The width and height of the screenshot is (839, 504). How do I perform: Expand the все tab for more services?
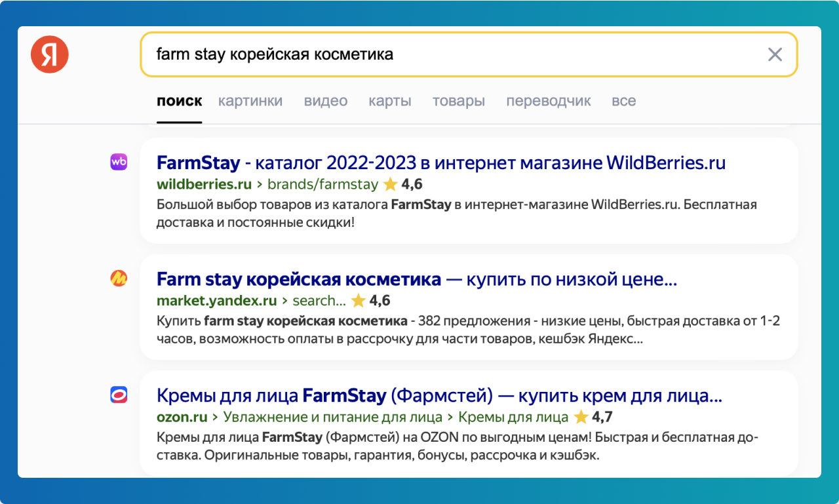tap(623, 101)
